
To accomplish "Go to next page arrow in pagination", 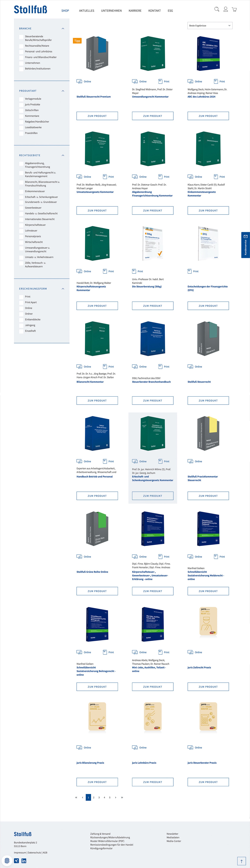I will [x=116, y=798].
